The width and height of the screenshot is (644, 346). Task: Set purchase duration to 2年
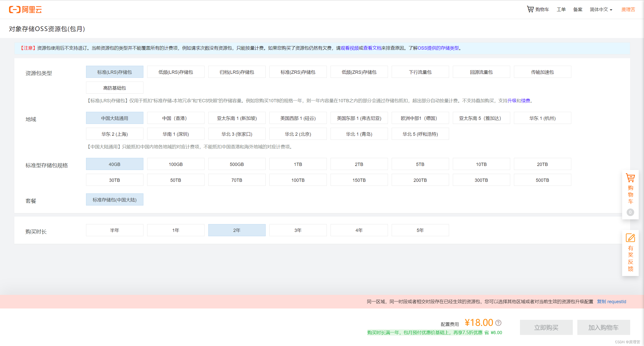click(x=237, y=230)
